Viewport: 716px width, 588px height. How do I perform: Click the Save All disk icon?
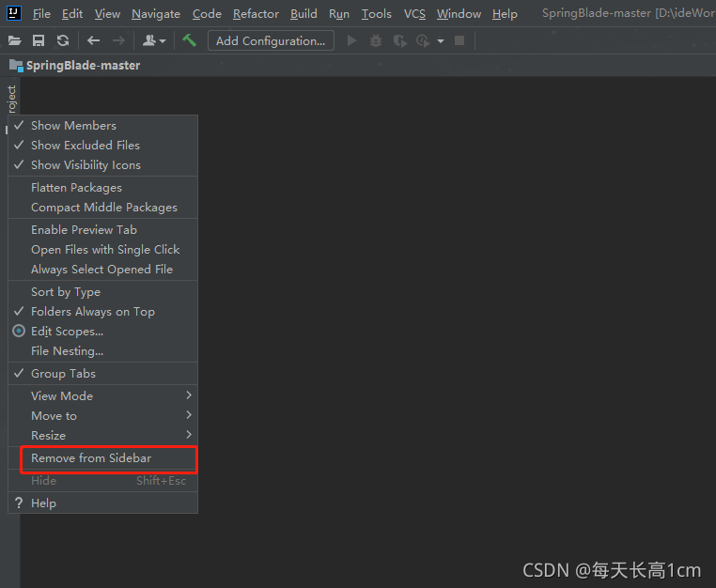click(39, 40)
